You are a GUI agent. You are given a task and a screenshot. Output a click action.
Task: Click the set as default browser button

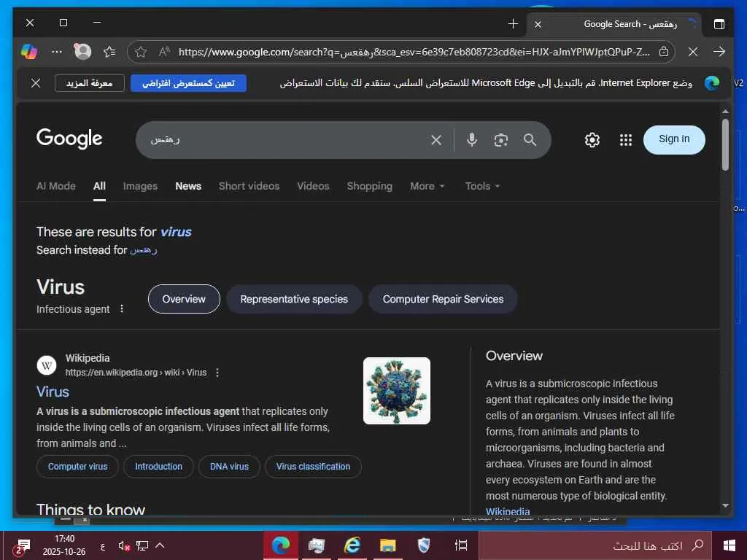click(x=188, y=83)
